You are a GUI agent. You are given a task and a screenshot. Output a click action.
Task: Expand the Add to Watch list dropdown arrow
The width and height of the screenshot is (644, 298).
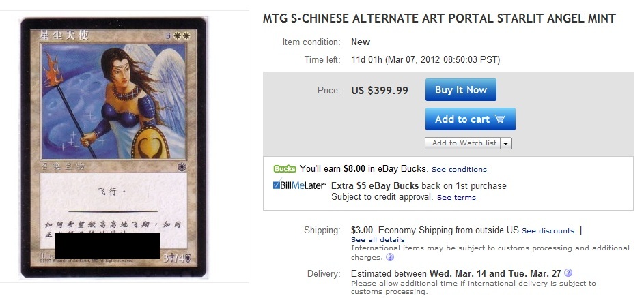point(505,143)
